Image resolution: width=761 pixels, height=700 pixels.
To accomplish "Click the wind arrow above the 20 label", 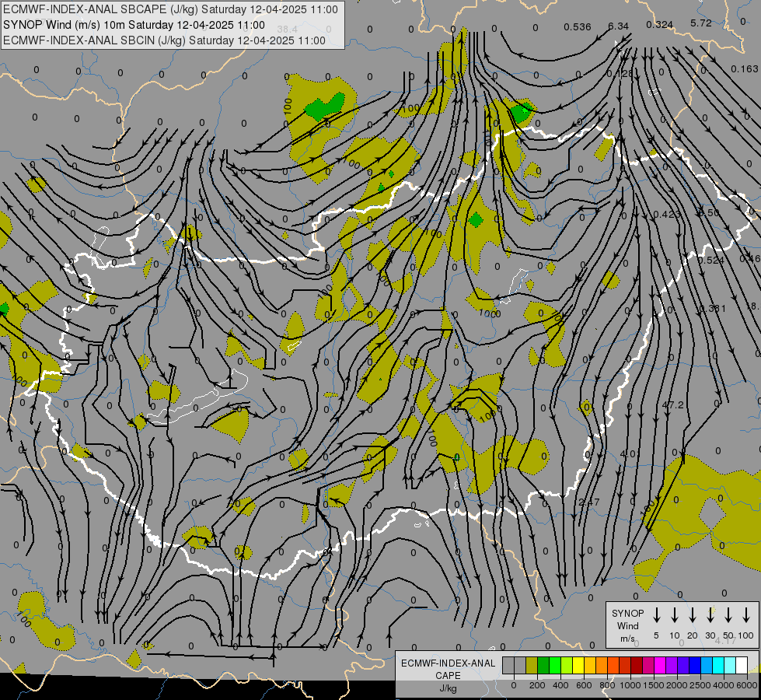I will (693, 615).
